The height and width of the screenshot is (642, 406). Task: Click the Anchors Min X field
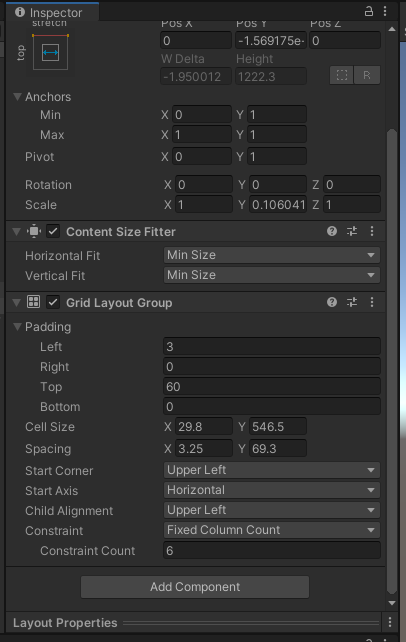202,115
